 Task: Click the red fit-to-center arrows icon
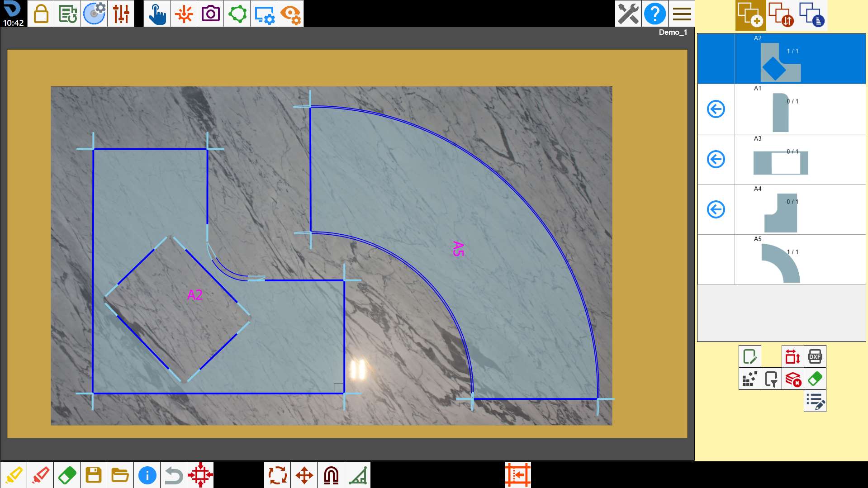(200, 475)
